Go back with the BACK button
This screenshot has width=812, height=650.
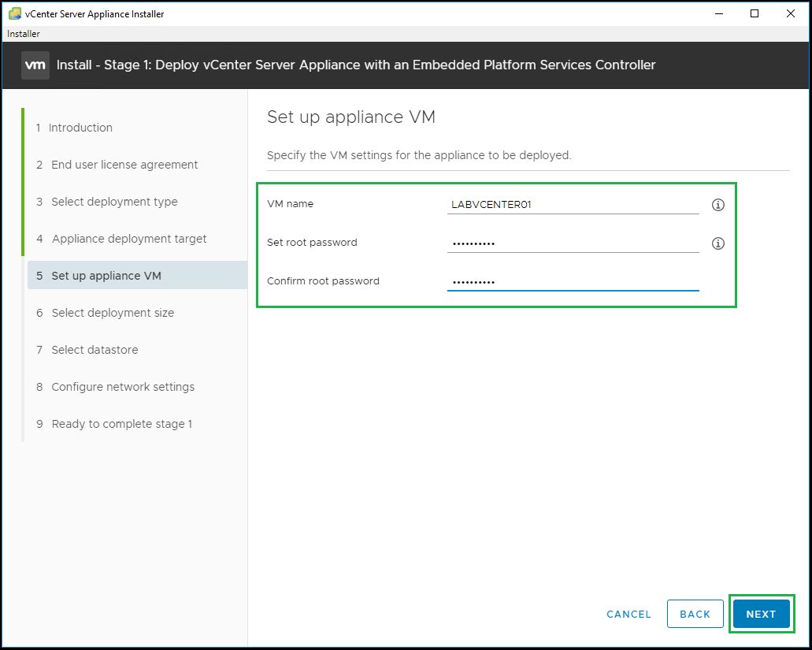click(695, 614)
